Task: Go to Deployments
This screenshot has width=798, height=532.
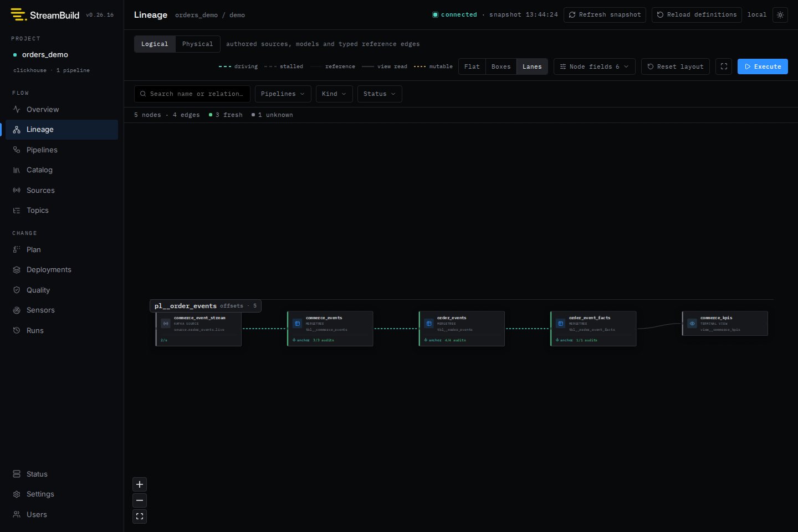Action: click(x=62, y=270)
